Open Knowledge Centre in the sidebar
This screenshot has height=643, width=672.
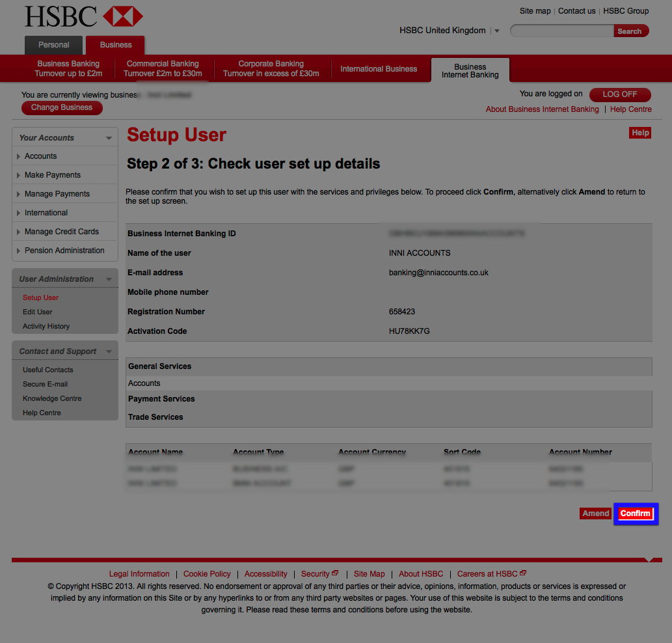pos(52,399)
